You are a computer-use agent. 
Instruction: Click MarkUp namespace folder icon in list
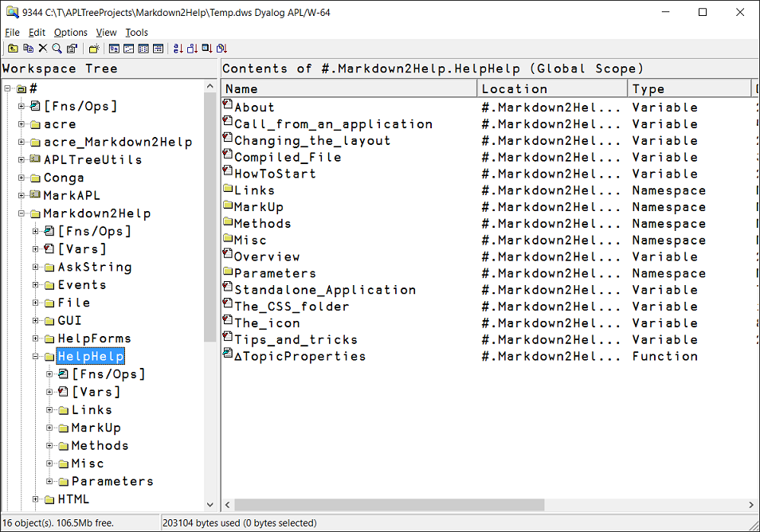pyautogui.click(x=229, y=205)
